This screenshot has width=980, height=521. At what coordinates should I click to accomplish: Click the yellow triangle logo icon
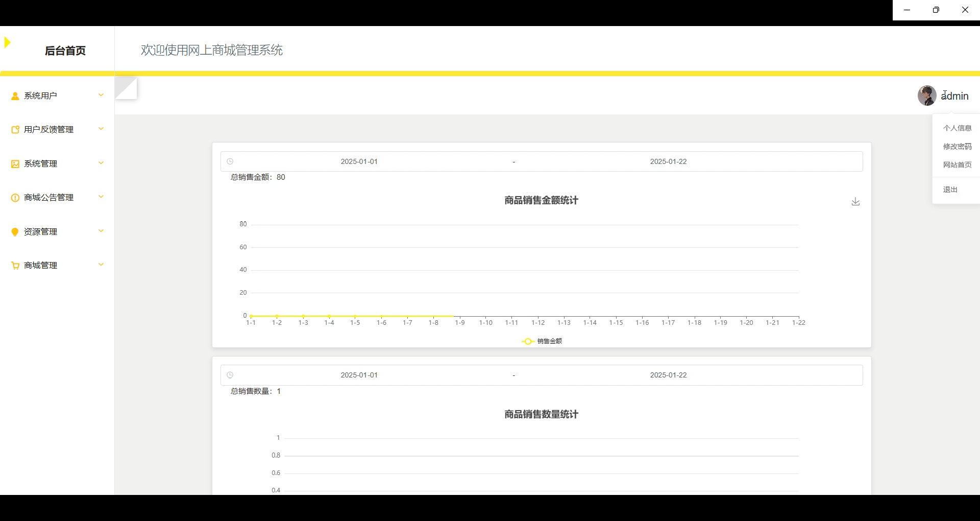coord(7,42)
